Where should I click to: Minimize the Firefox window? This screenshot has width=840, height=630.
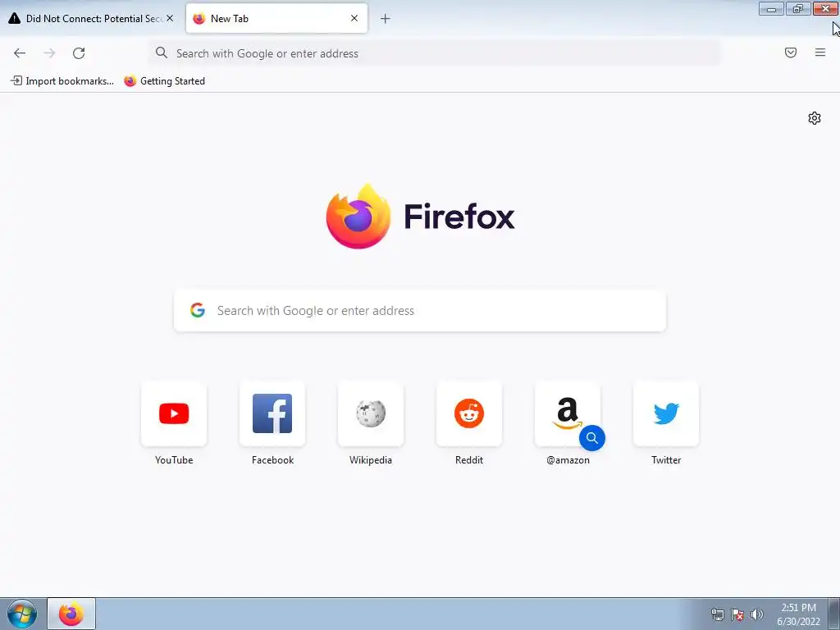pyautogui.click(x=771, y=8)
